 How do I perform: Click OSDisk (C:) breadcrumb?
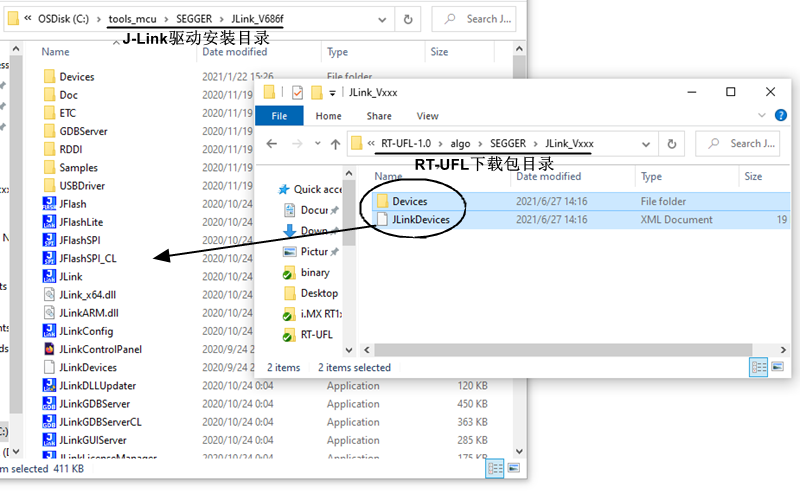[63, 19]
